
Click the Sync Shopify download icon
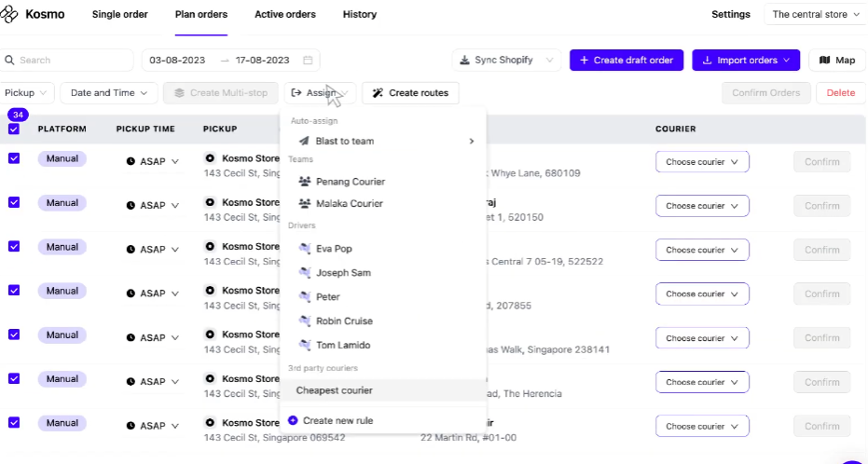(x=465, y=61)
